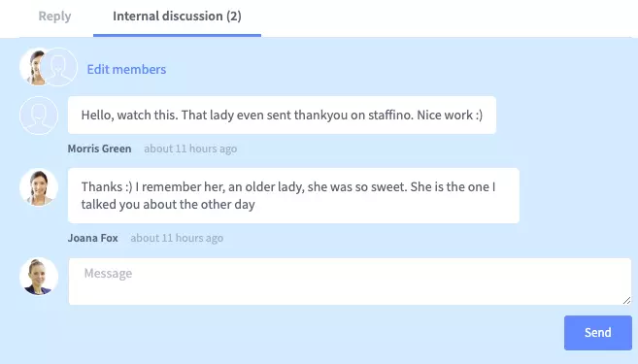The height and width of the screenshot is (364, 638).
Task: Select the Internal discussion (2) tab
Action: click(x=177, y=17)
